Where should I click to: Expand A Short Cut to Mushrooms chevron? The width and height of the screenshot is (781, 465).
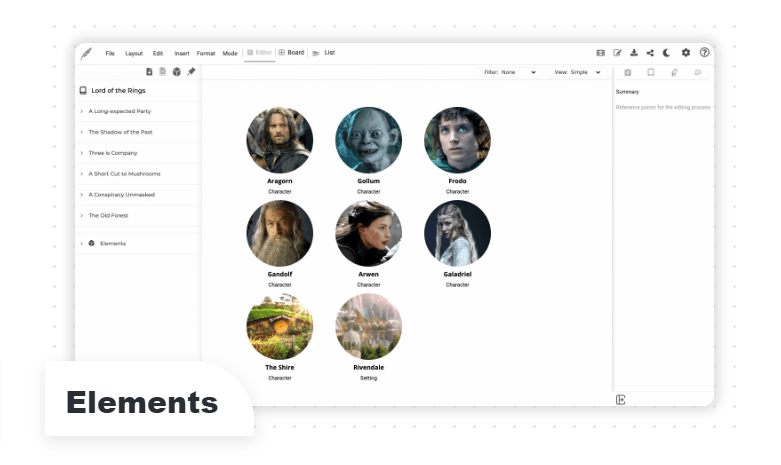(82, 174)
